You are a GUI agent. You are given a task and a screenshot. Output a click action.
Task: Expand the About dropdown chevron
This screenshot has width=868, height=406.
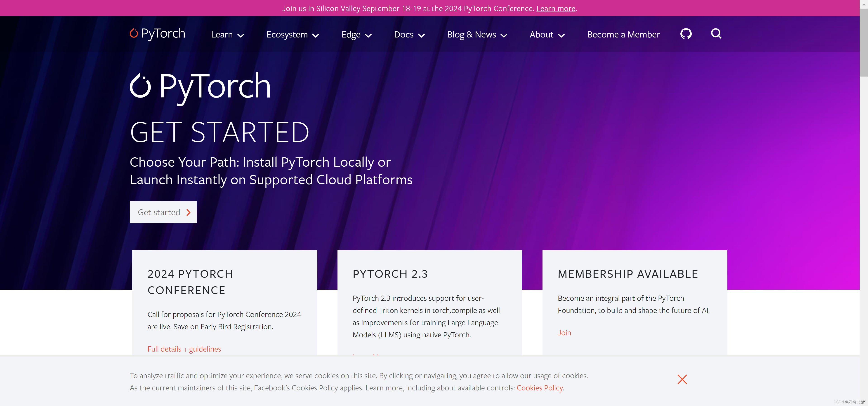pyautogui.click(x=561, y=35)
